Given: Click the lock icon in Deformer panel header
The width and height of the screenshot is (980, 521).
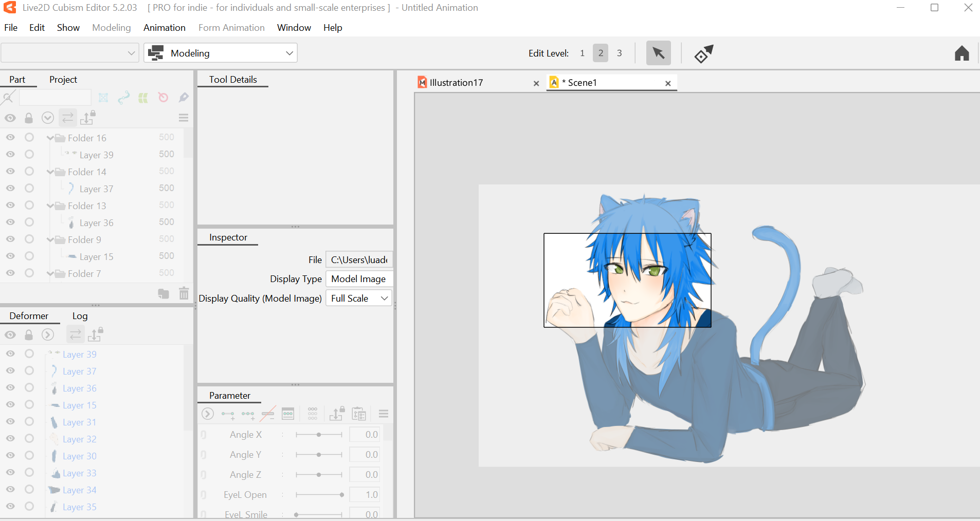Looking at the screenshot, I should [29, 335].
